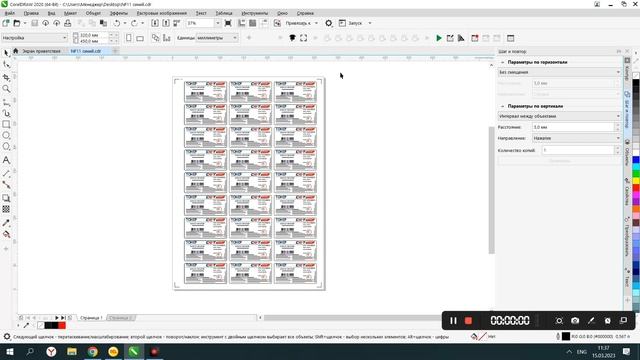Open the File (Файл) menu
Screen dimensions: 640x360
pyautogui.click(x=9, y=13)
